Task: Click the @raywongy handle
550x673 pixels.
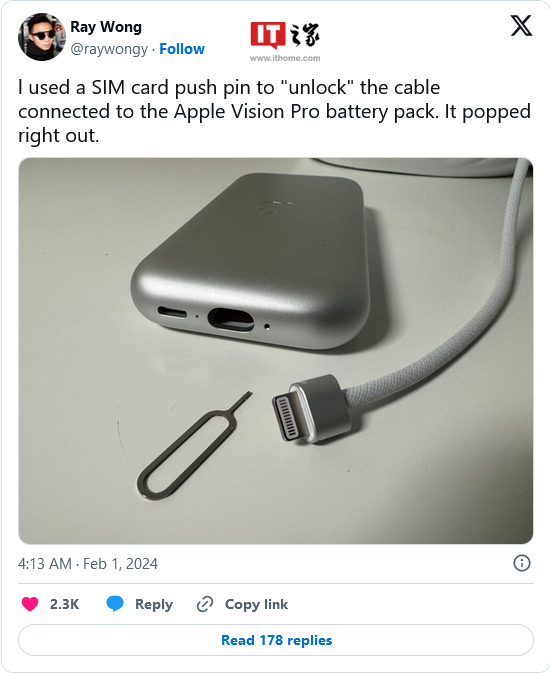Action: [109, 49]
